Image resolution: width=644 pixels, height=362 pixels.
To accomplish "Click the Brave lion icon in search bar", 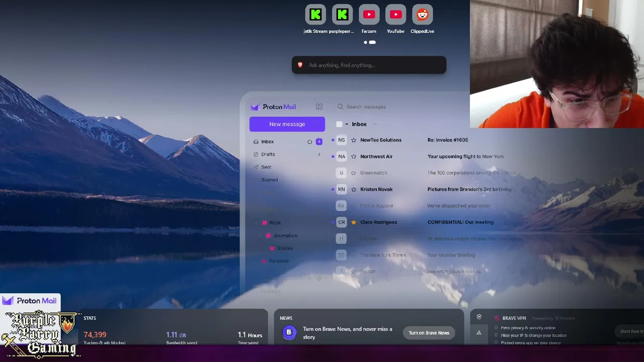I will pos(300,65).
